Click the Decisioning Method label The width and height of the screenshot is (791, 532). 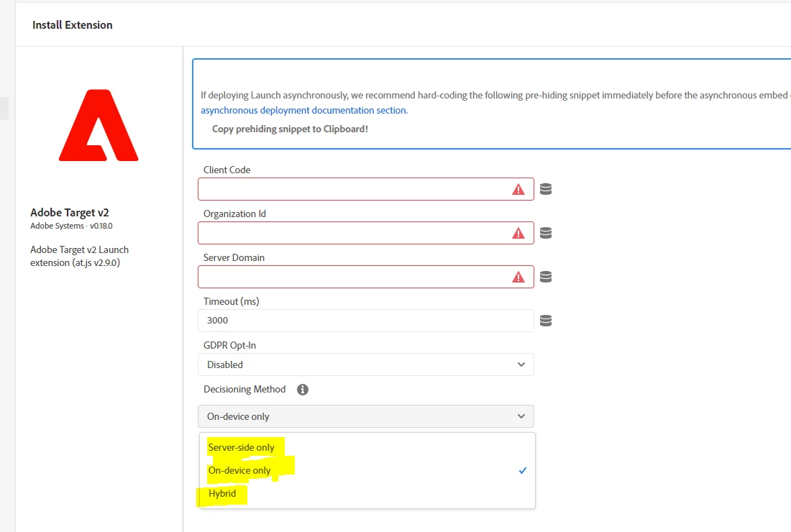[x=244, y=389]
